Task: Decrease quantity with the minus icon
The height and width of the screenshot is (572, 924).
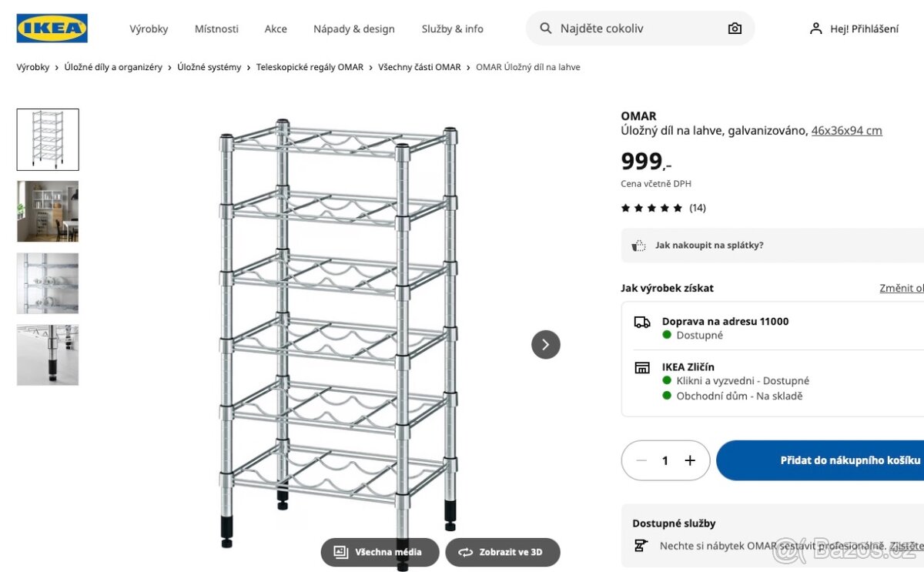Action: click(641, 460)
